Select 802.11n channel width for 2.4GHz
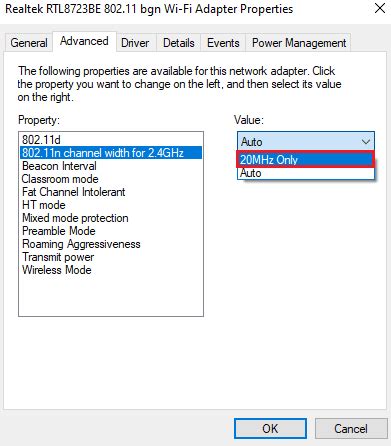This screenshot has height=446, width=391. click(111, 153)
